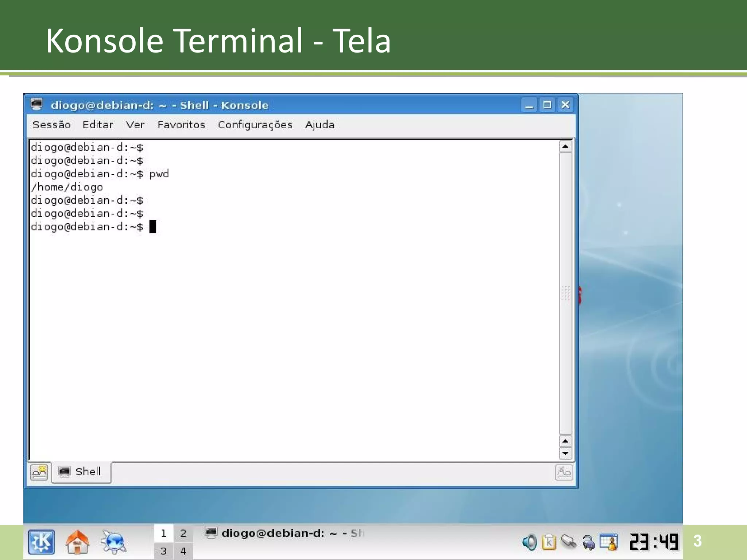
Task: Switch to virtual desktop 1
Action: click(x=163, y=533)
